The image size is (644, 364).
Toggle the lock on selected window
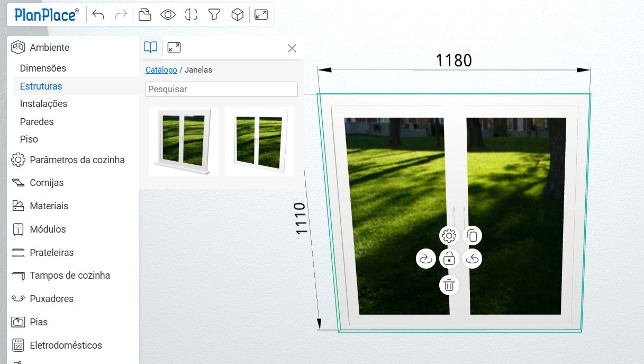point(449,259)
